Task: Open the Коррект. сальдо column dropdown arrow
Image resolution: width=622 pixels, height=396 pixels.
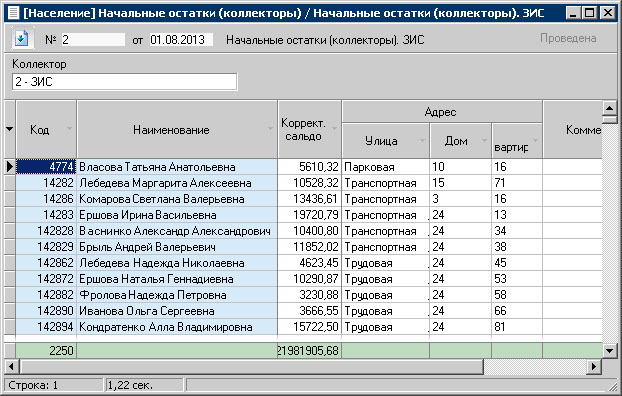Action: (334, 129)
